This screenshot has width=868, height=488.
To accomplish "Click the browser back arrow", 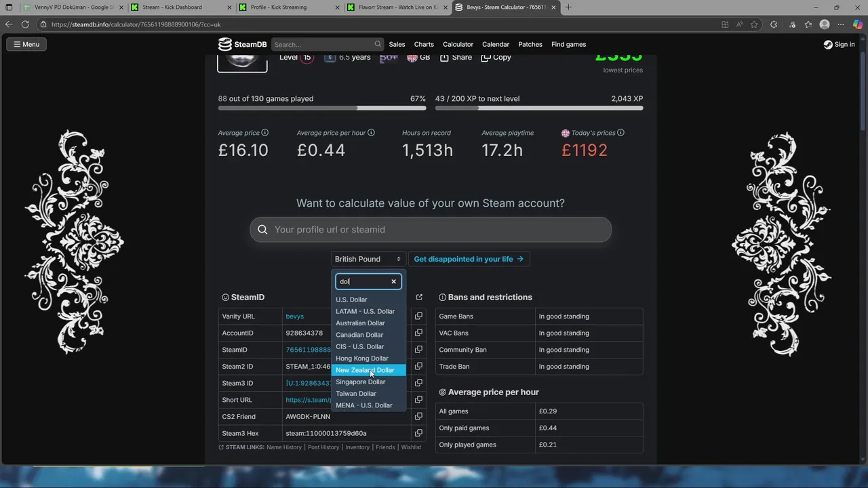I will pyautogui.click(x=9, y=24).
